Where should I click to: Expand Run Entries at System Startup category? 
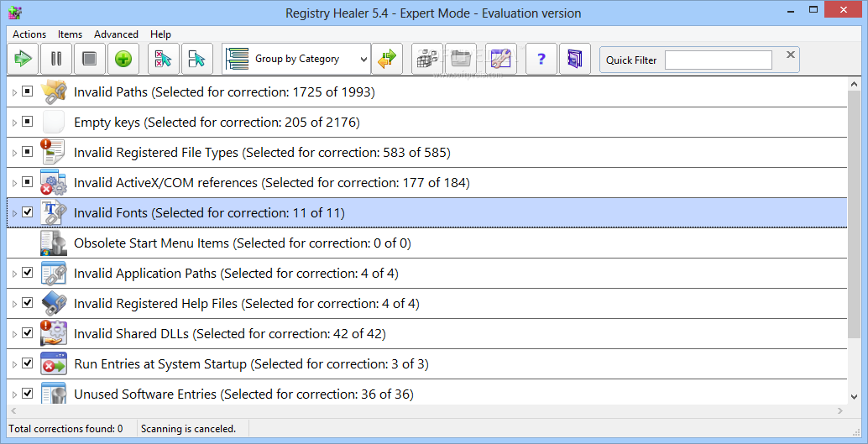[x=14, y=365]
